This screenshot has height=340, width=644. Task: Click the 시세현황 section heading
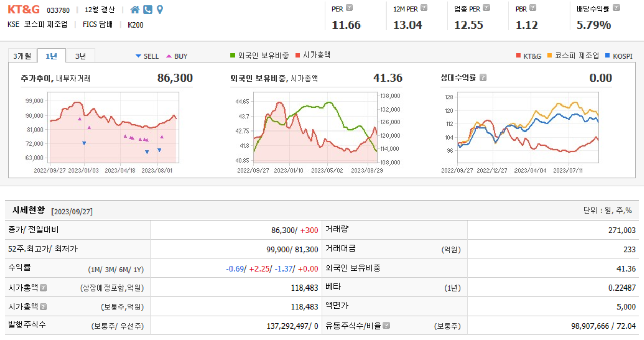point(29,210)
